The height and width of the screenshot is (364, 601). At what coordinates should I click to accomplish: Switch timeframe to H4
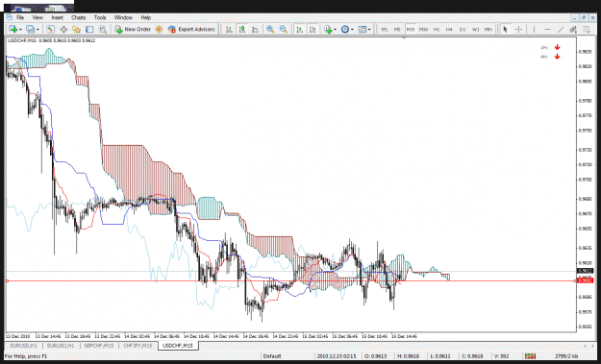point(449,29)
